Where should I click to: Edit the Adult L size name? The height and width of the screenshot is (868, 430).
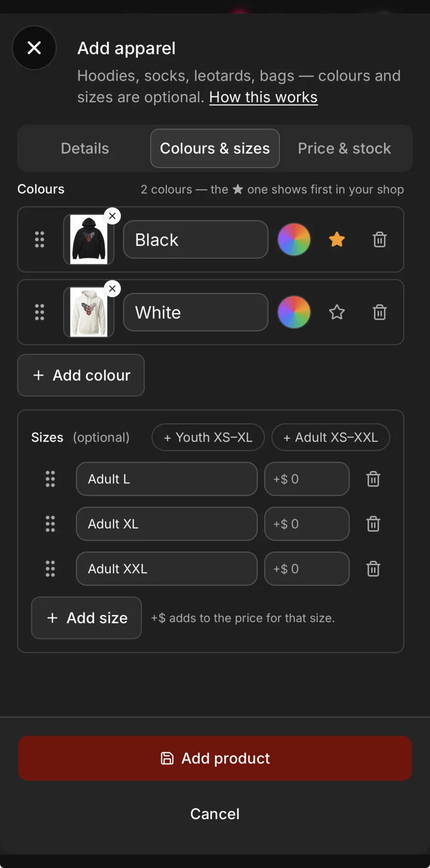(x=167, y=479)
